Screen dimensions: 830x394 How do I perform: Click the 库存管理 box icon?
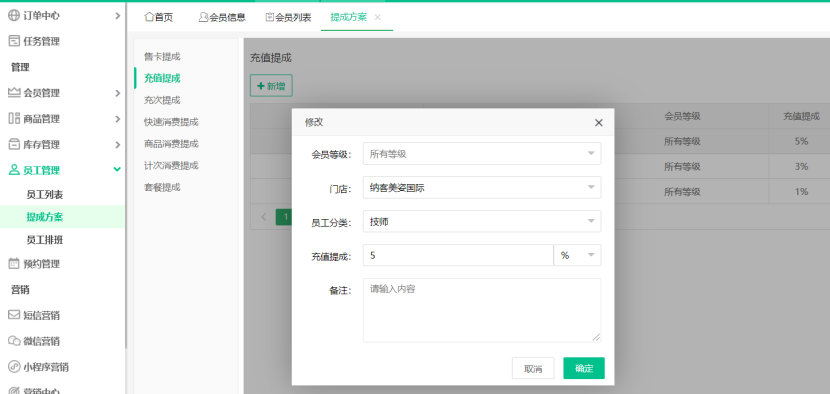14,144
